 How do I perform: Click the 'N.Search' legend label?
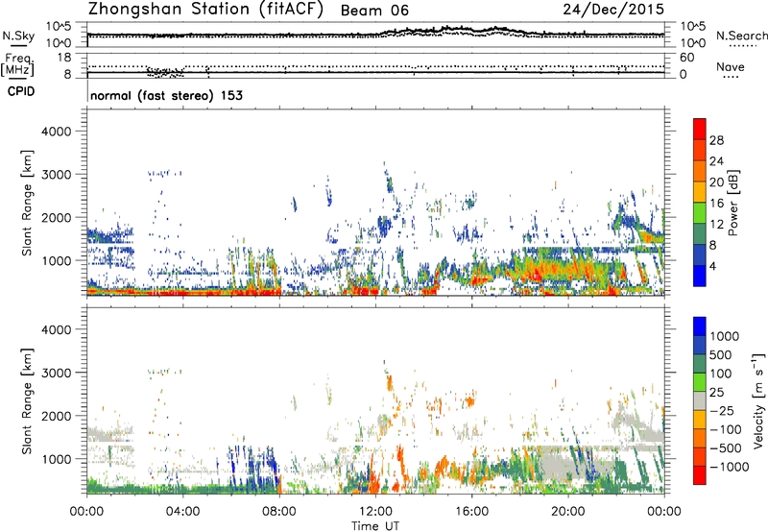pos(741,36)
